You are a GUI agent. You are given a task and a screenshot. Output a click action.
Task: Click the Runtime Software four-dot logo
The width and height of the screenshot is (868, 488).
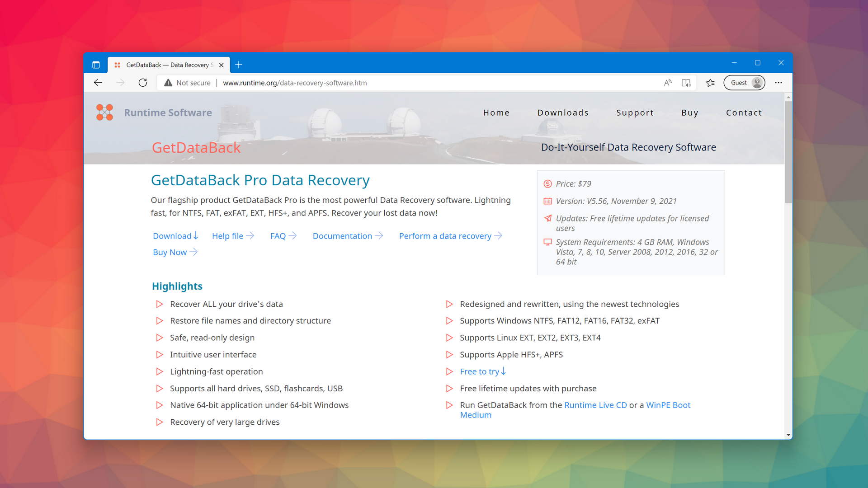(104, 112)
